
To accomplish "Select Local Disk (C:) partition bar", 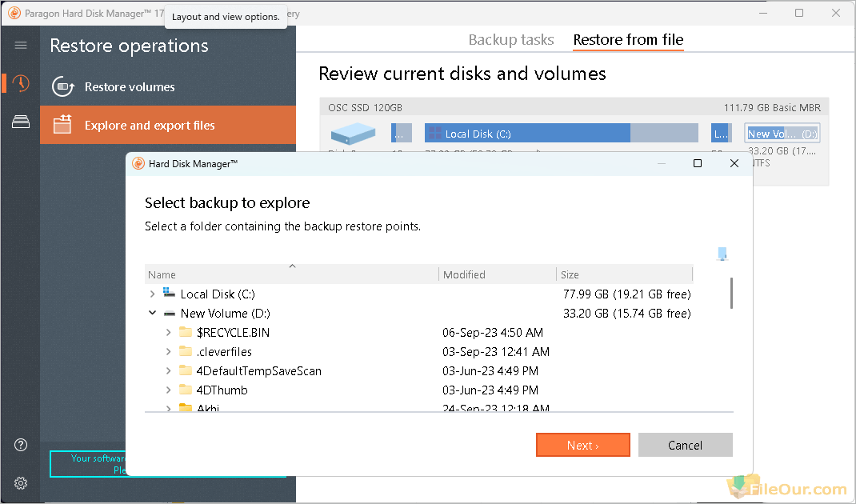I will coord(562,134).
